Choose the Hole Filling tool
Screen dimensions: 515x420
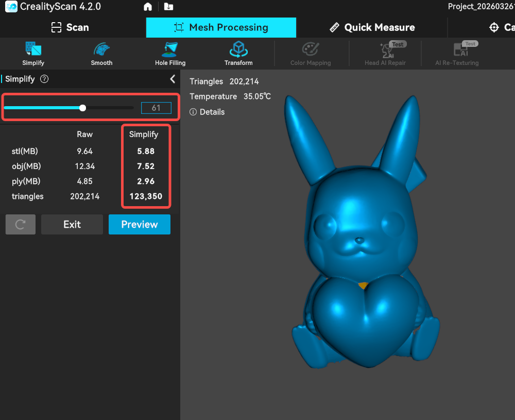click(170, 51)
